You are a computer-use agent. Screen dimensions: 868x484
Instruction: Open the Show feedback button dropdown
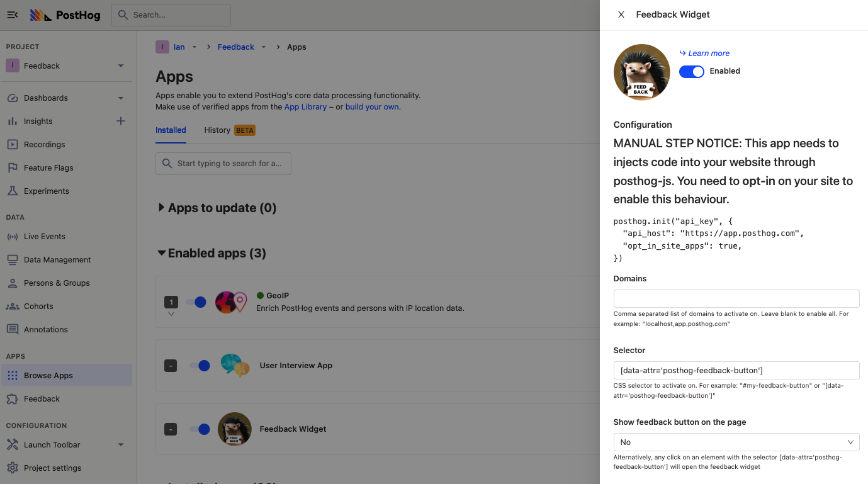click(736, 442)
